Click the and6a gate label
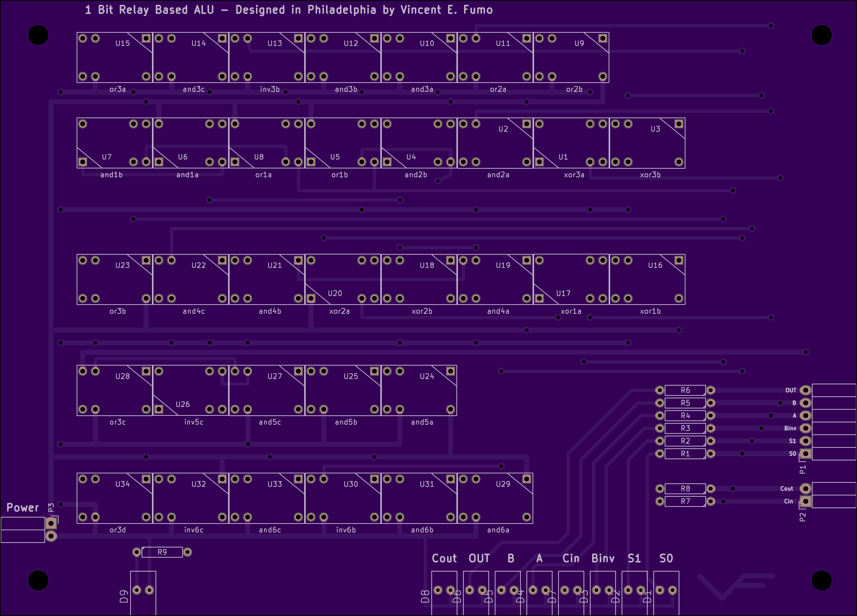857x616 pixels. (x=499, y=530)
